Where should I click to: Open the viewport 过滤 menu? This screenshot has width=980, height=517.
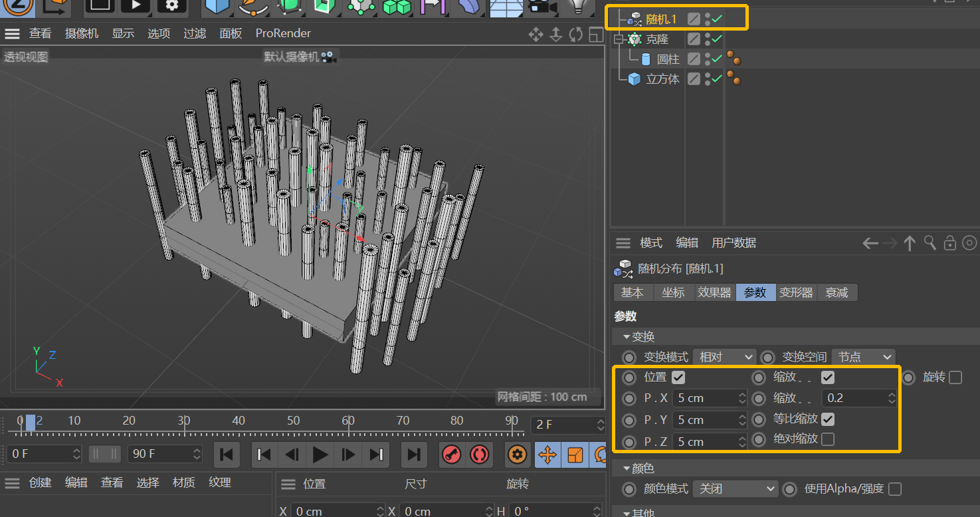click(195, 33)
